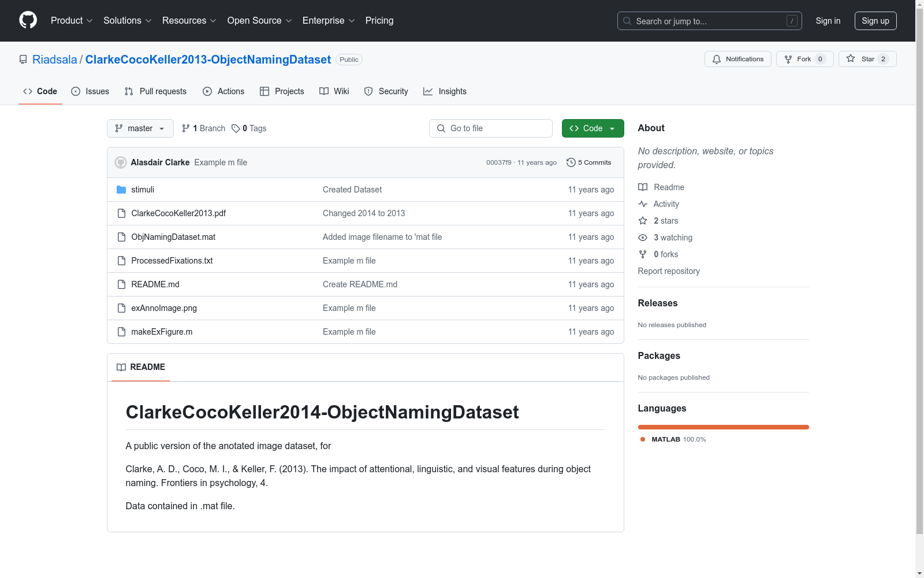924x578 pixels.
Task: Click file icon beside ClarkeCocoKeller2013.pdf
Action: point(121,213)
